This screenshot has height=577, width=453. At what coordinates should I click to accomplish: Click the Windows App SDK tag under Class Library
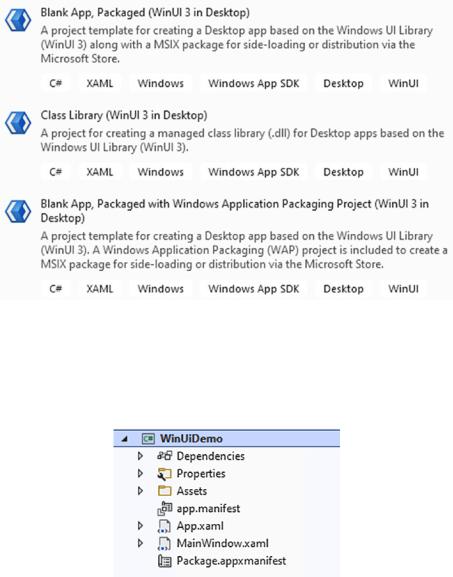[x=254, y=172]
